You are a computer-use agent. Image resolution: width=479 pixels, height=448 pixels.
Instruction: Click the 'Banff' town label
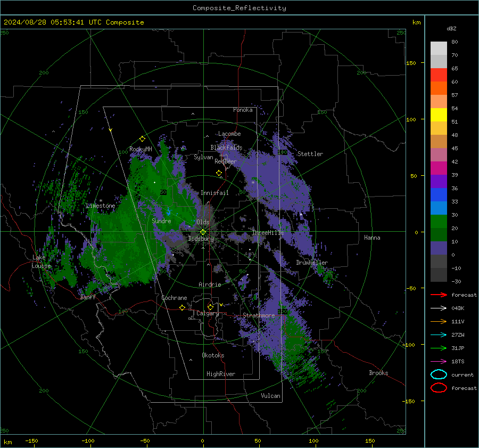click(x=88, y=297)
